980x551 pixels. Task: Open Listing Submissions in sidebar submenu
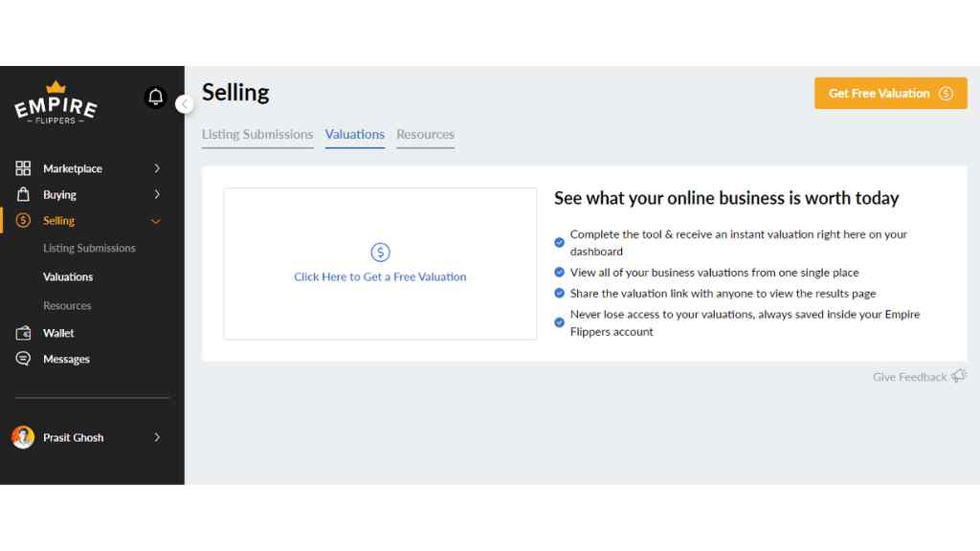pyautogui.click(x=89, y=248)
